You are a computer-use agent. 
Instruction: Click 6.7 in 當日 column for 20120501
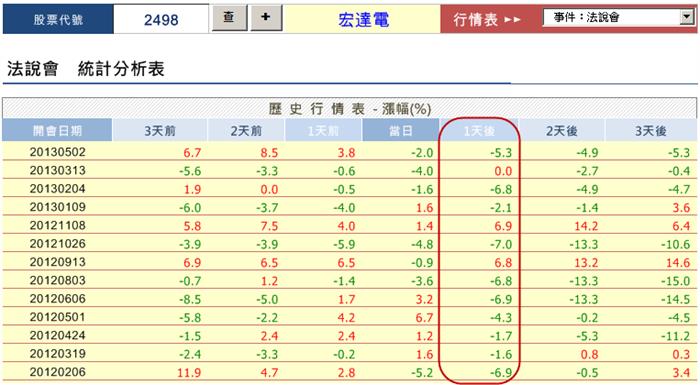(424, 318)
